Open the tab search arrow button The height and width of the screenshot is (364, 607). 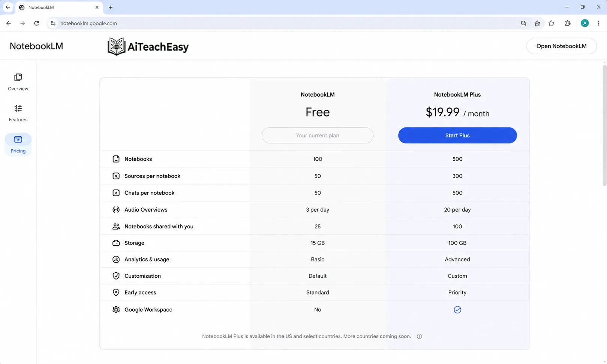[x=7, y=7]
